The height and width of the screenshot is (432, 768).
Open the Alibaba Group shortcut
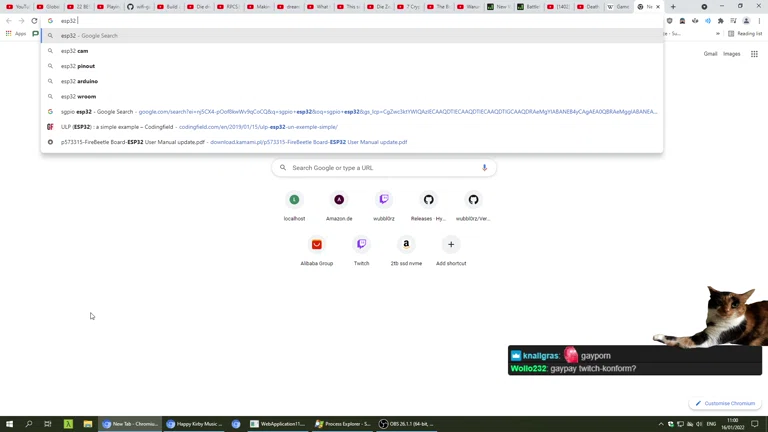point(316,245)
